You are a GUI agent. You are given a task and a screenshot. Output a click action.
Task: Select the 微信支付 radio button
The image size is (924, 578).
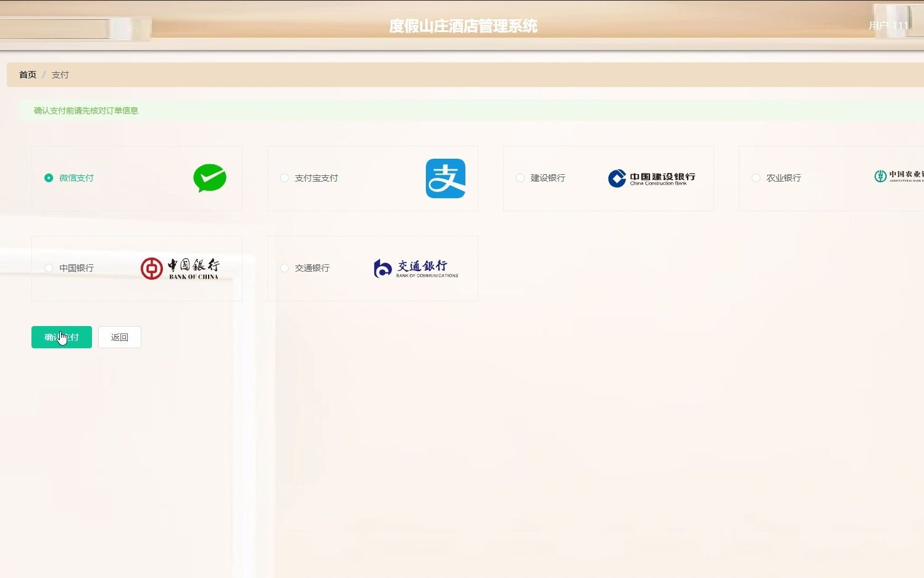[x=49, y=178]
